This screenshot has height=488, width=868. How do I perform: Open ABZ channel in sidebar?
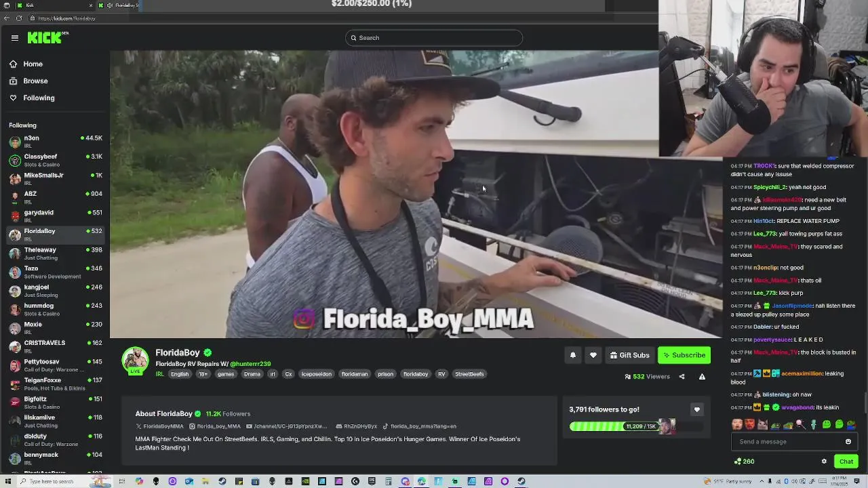[x=55, y=197]
